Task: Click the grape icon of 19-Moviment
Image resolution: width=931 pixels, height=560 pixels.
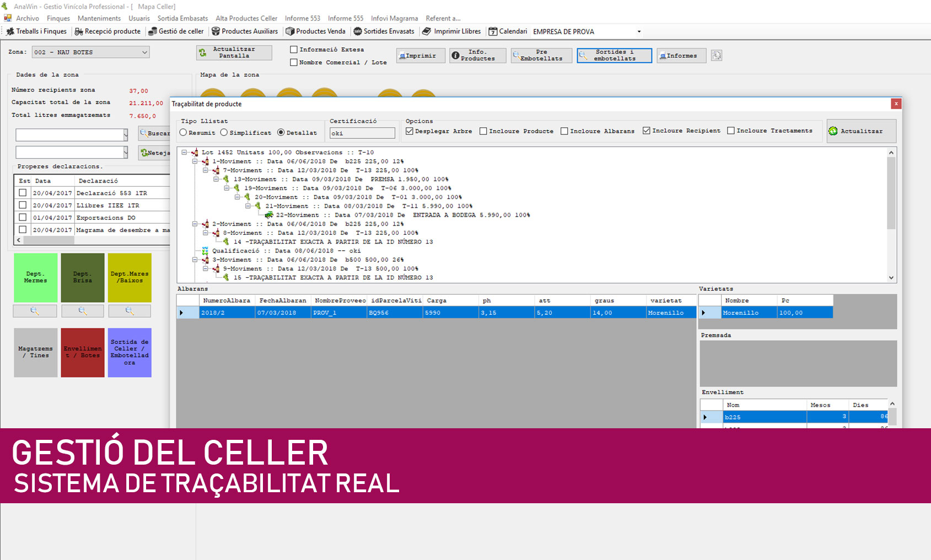Action: pos(237,188)
